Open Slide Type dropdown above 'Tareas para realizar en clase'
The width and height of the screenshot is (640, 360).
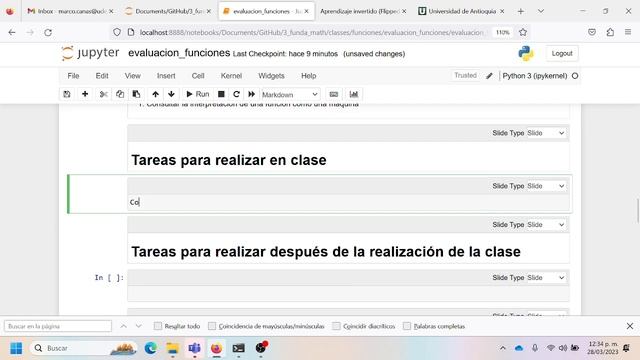click(x=546, y=133)
